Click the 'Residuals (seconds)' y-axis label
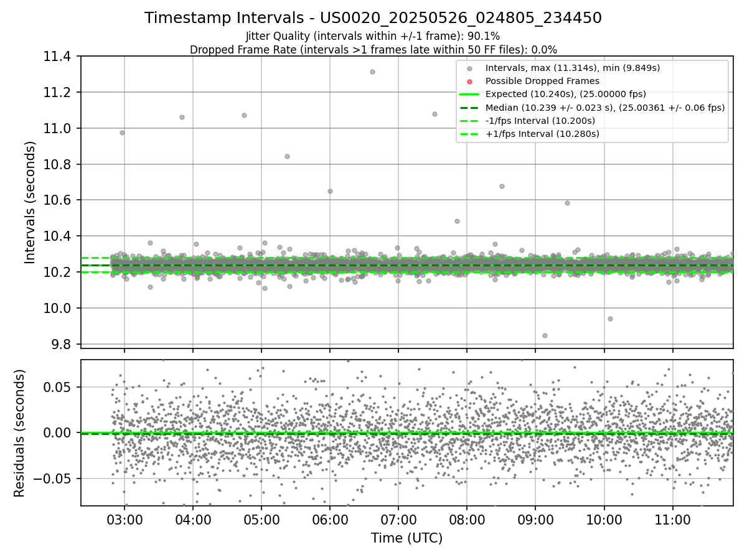This screenshot has height=560, width=747. (x=19, y=433)
